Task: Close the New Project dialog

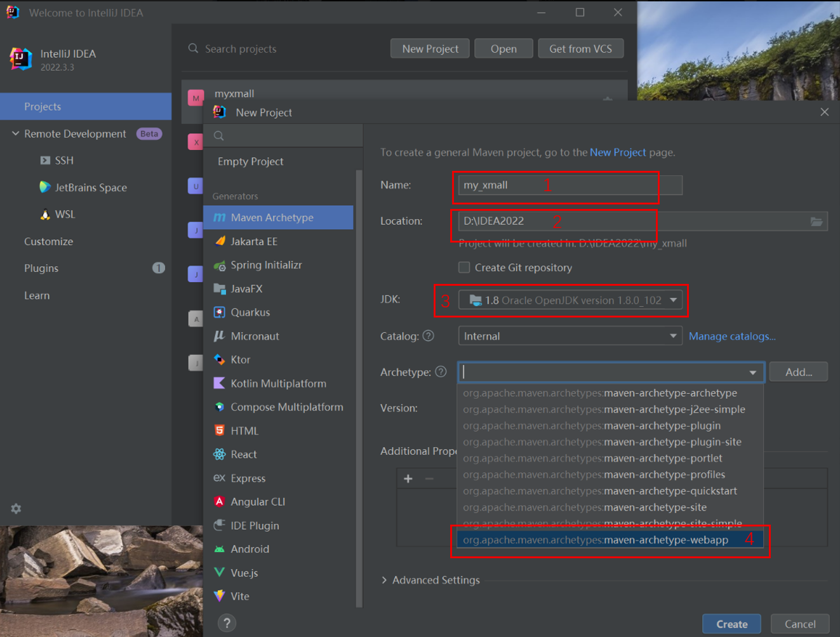Action: tap(824, 112)
